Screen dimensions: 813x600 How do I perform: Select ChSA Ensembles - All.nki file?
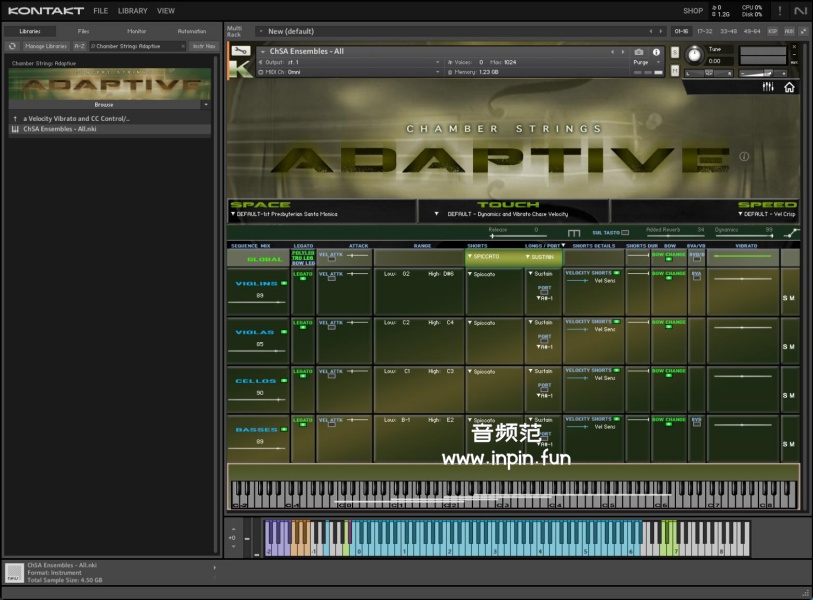60,129
